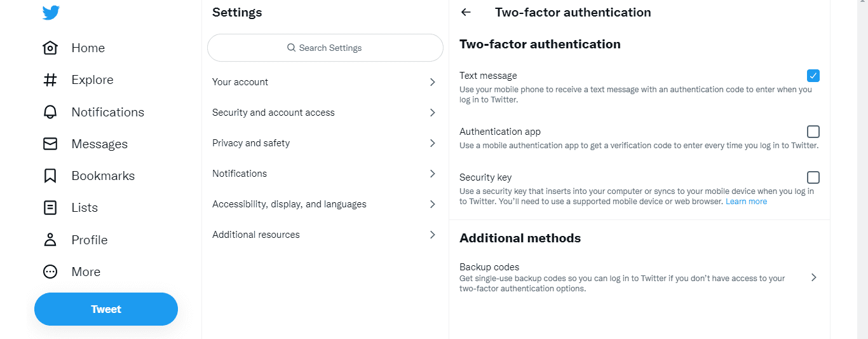
Task: Open Messages via envelope icon
Action: coord(50,144)
